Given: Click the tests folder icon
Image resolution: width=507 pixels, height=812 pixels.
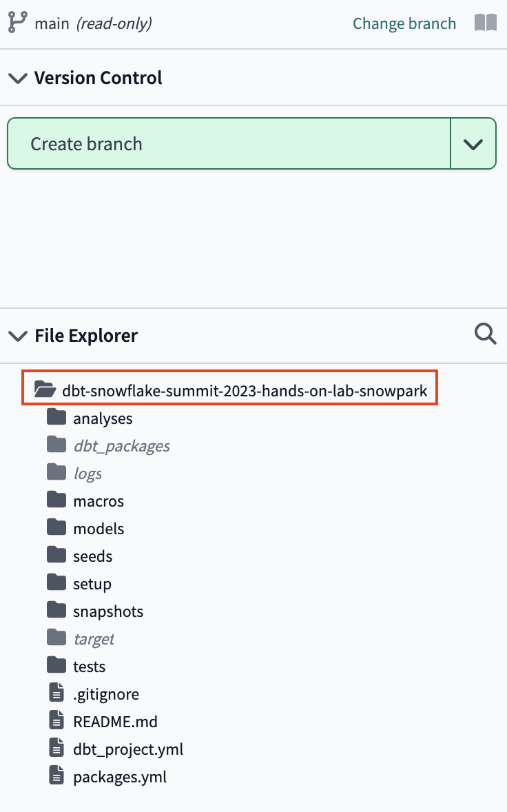Looking at the screenshot, I should point(56,664).
